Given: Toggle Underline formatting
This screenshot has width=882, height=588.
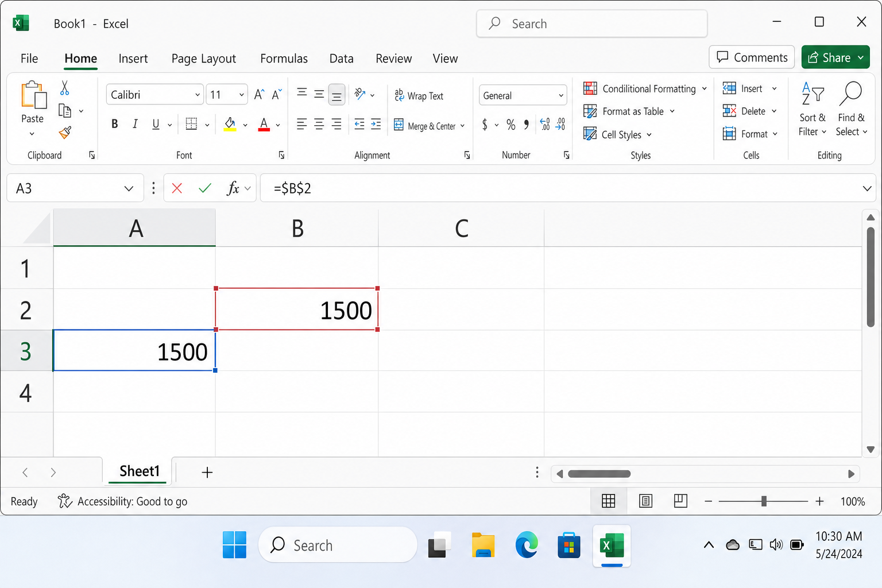Looking at the screenshot, I should (x=156, y=124).
